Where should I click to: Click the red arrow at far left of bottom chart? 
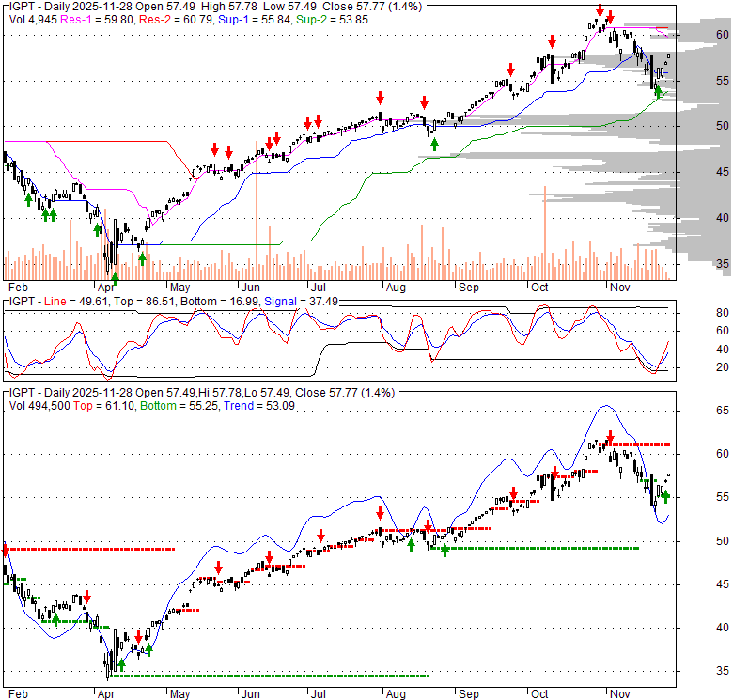click(x=5, y=549)
